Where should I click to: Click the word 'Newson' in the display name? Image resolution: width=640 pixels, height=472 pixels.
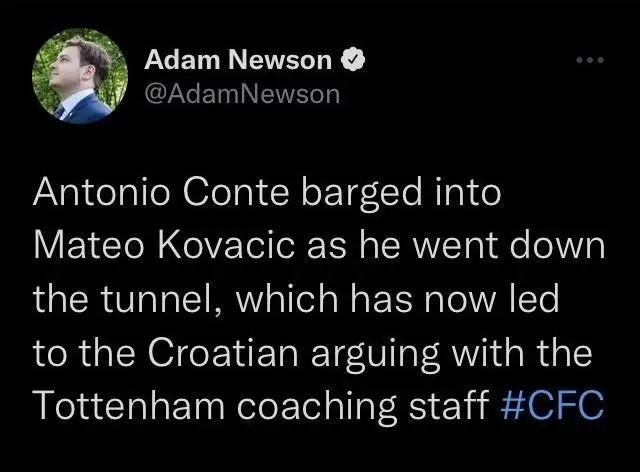pos(280,60)
